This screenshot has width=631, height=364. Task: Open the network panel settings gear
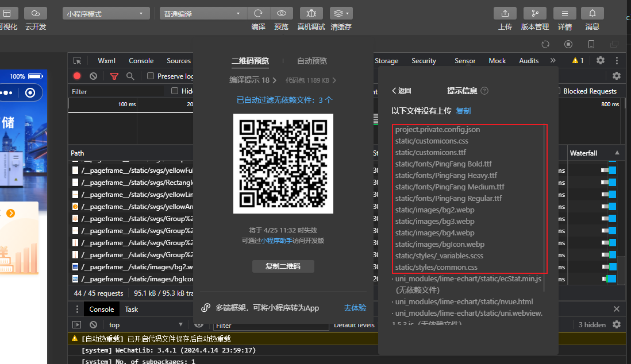(x=617, y=76)
